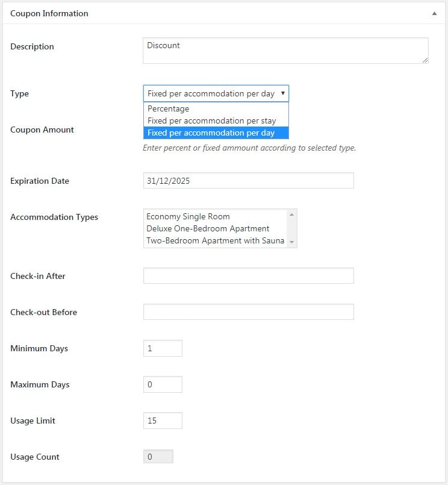Collapse the Coupon Information panel arrow
This screenshot has height=485, width=448.
pos(434,13)
